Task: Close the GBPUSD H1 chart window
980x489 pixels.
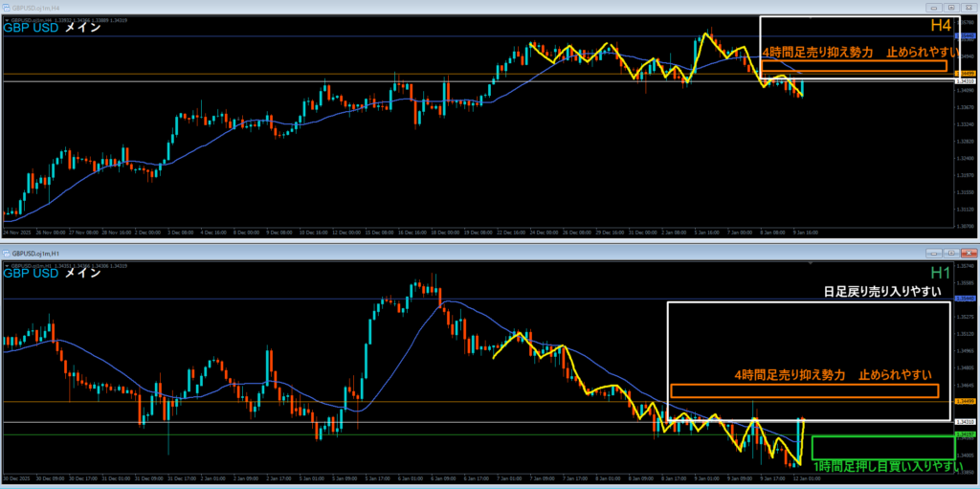Action: point(969,253)
